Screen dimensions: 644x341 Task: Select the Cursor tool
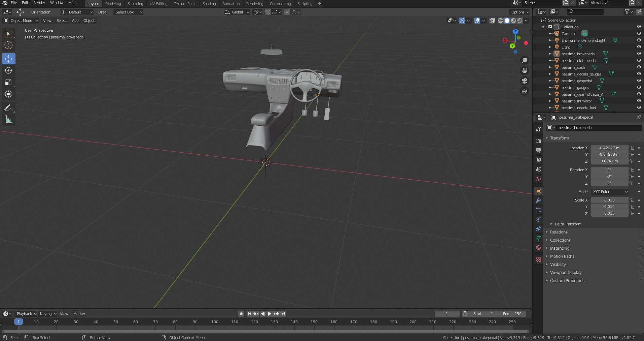pyautogui.click(x=8, y=45)
